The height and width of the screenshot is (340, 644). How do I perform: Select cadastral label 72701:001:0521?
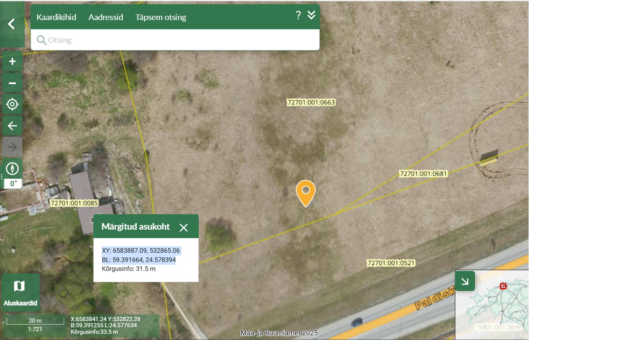(x=391, y=263)
